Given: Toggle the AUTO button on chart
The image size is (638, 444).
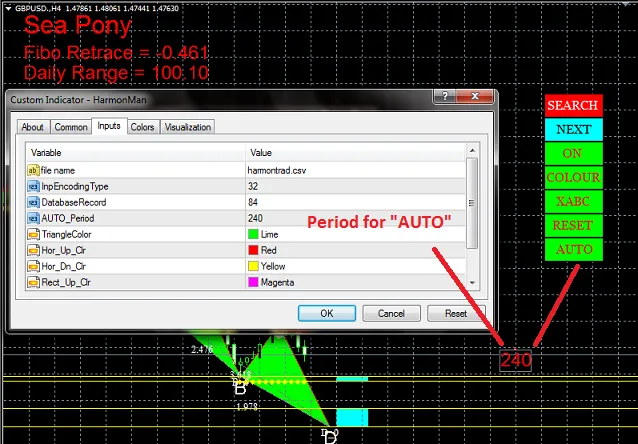Looking at the screenshot, I should pyautogui.click(x=572, y=249).
